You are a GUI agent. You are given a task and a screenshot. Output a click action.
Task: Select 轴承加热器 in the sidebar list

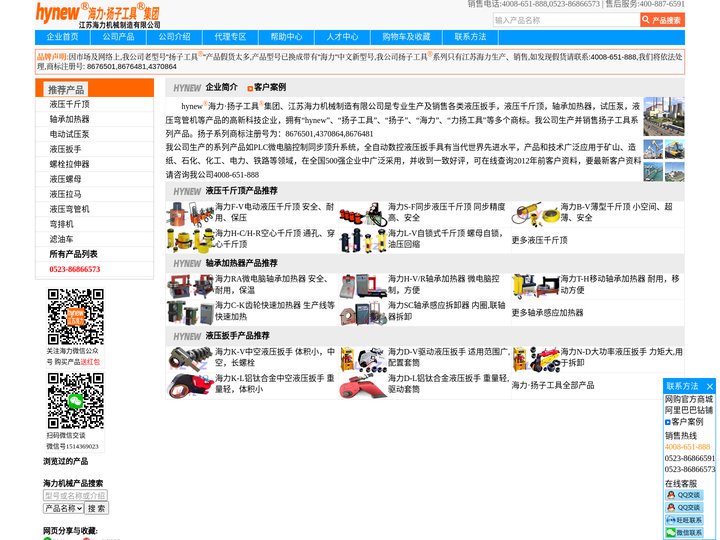[x=69, y=119]
